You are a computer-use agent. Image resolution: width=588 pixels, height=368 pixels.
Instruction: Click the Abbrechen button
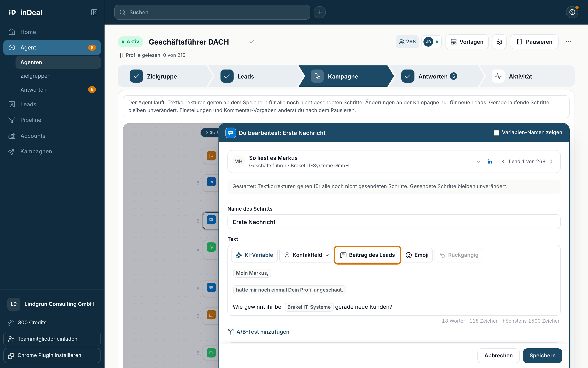(x=498, y=355)
